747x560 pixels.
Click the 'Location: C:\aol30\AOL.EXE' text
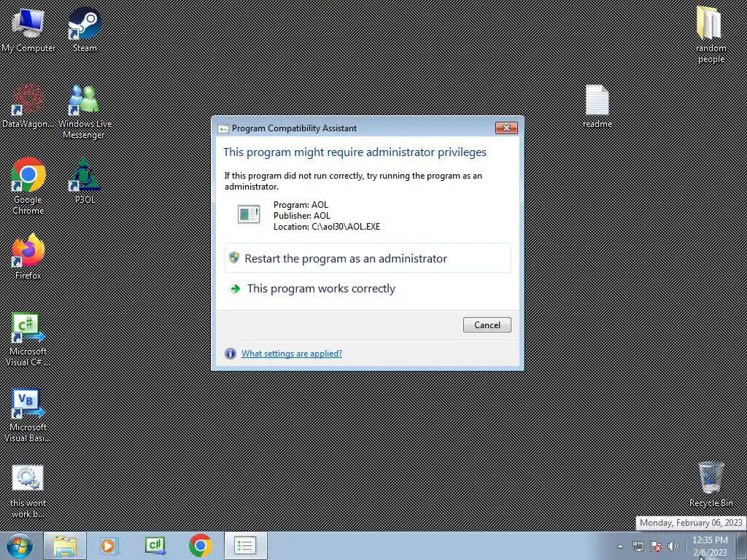(x=327, y=227)
